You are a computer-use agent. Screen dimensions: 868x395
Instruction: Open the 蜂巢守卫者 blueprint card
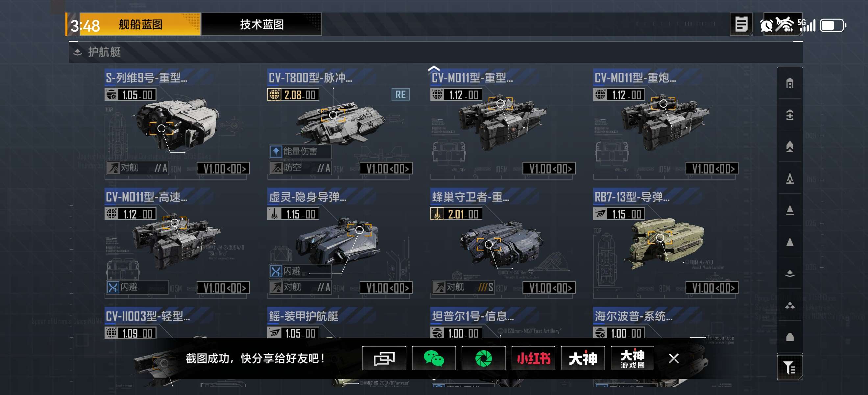(503, 243)
